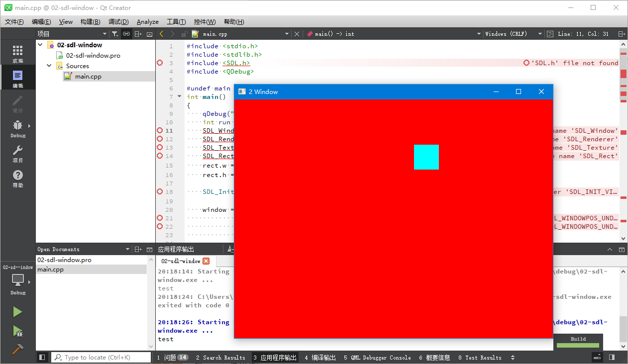Image resolution: width=628 pixels, height=364 pixels.
Task: Click the Line: 11, Col: 31 indicator
Action: coord(583,34)
